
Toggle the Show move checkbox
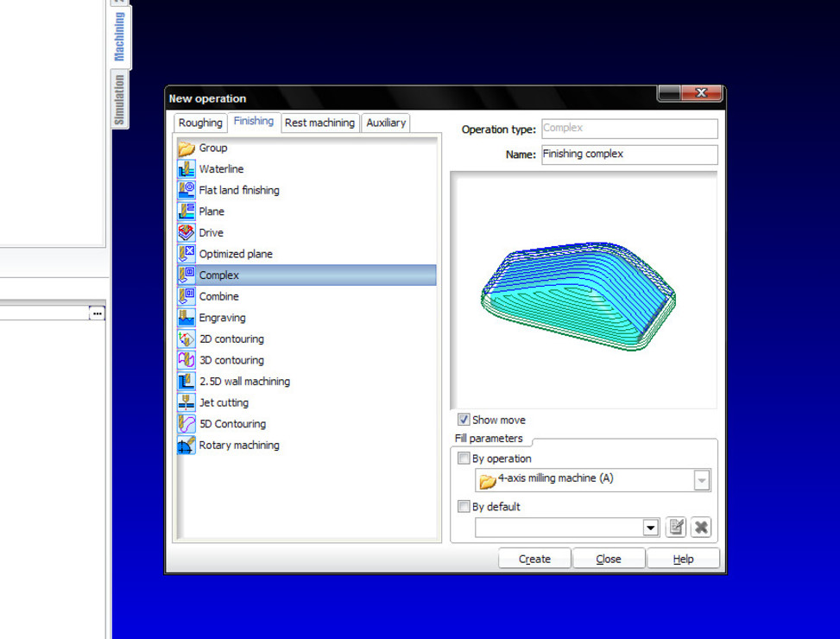[464, 420]
